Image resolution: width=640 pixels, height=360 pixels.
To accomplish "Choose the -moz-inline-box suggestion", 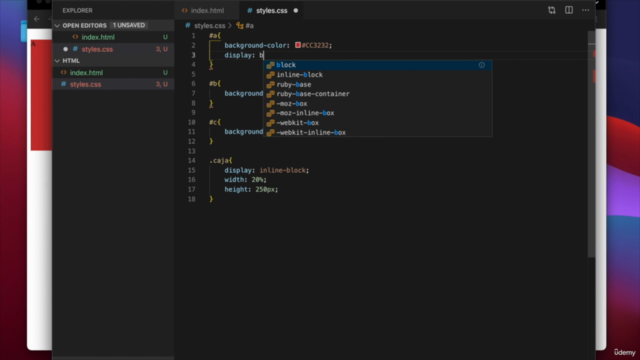I will tap(378, 113).
